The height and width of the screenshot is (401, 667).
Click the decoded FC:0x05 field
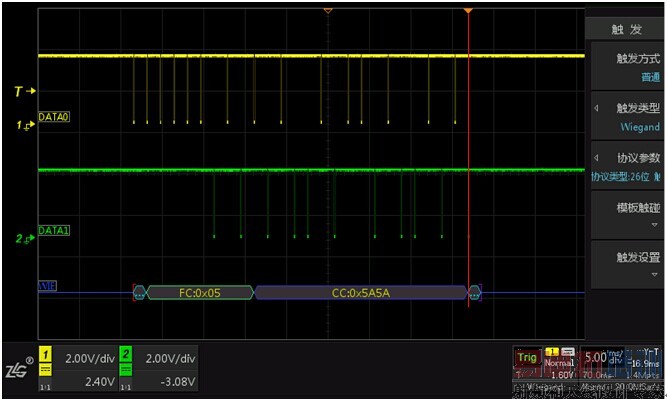point(200,293)
